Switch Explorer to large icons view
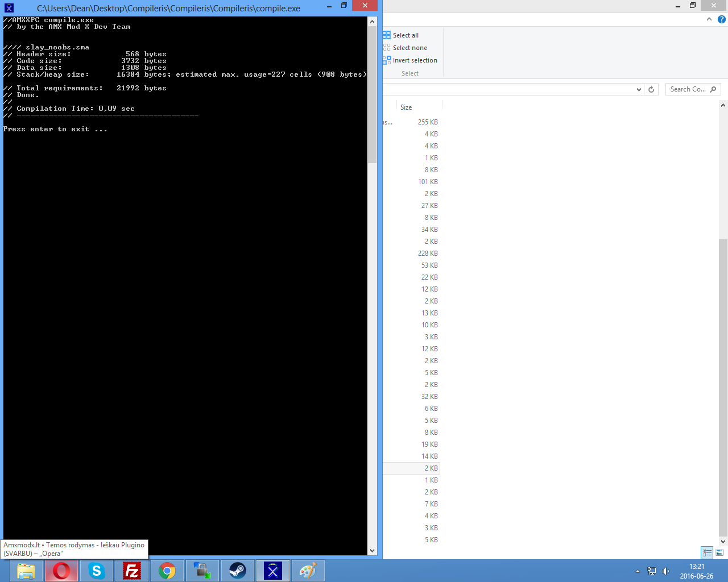 [x=719, y=552]
